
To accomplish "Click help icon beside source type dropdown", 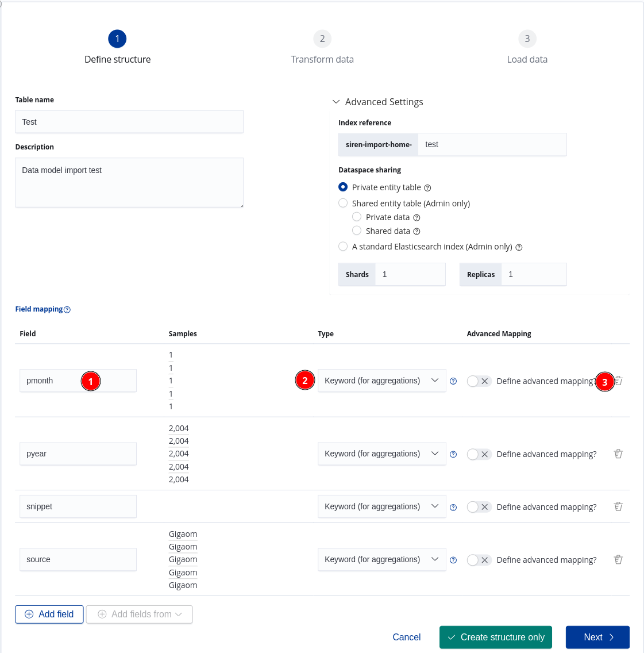I will [453, 560].
